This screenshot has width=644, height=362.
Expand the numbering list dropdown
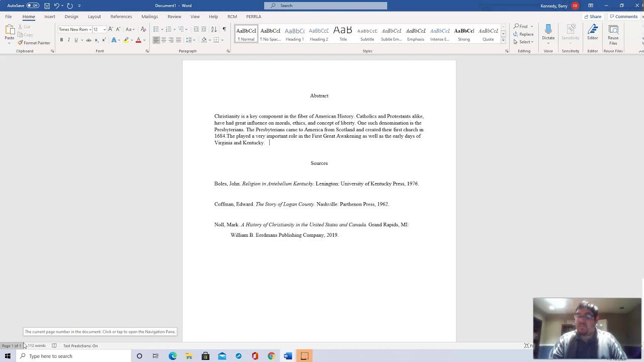[x=174, y=29]
